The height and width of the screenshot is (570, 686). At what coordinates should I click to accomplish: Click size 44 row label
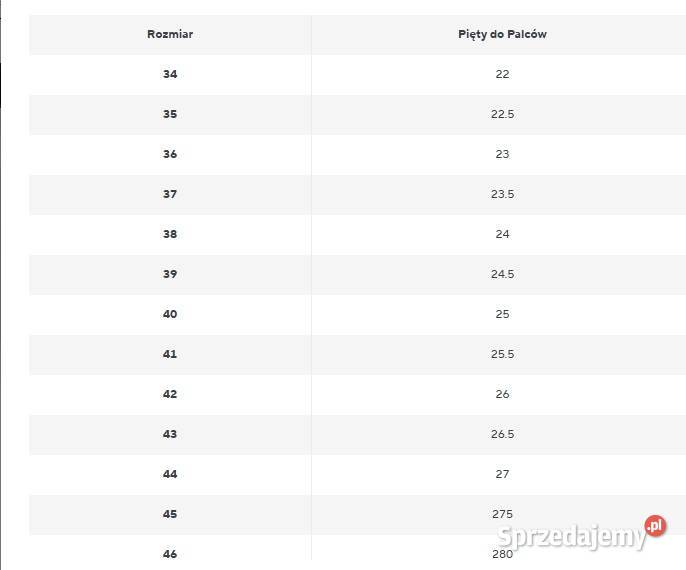[x=170, y=474]
